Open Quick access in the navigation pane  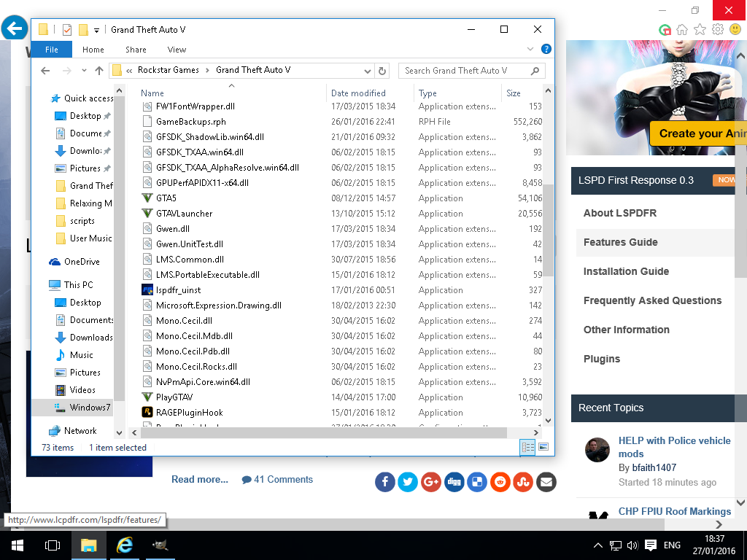88,98
